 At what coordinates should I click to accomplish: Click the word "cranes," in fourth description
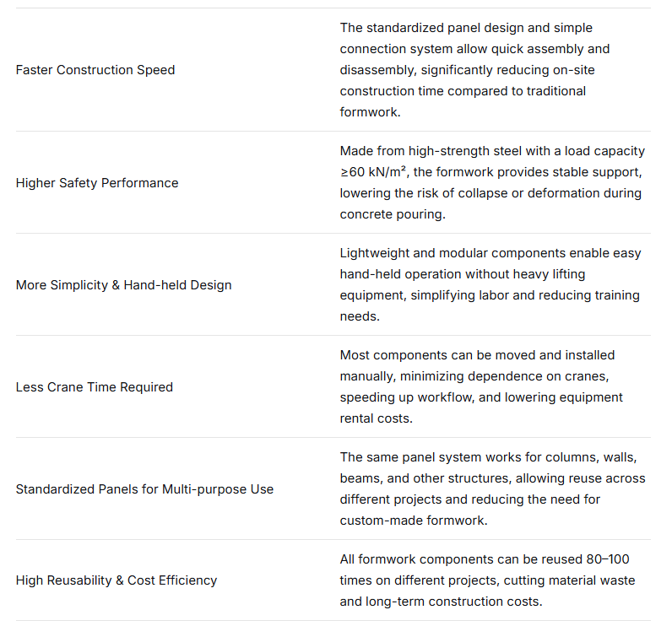click(x=600, y=376)
